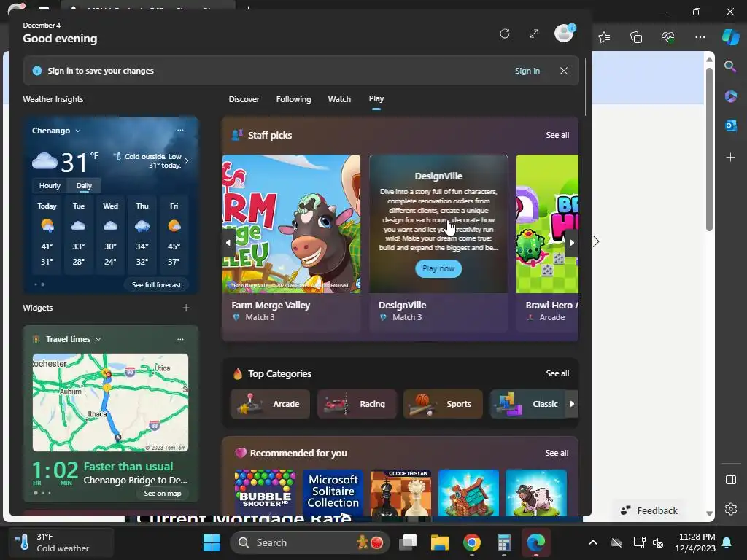This screenshot has height=560, width=747.
Task: Select the Sports category
Action: (x=443, y=404)
